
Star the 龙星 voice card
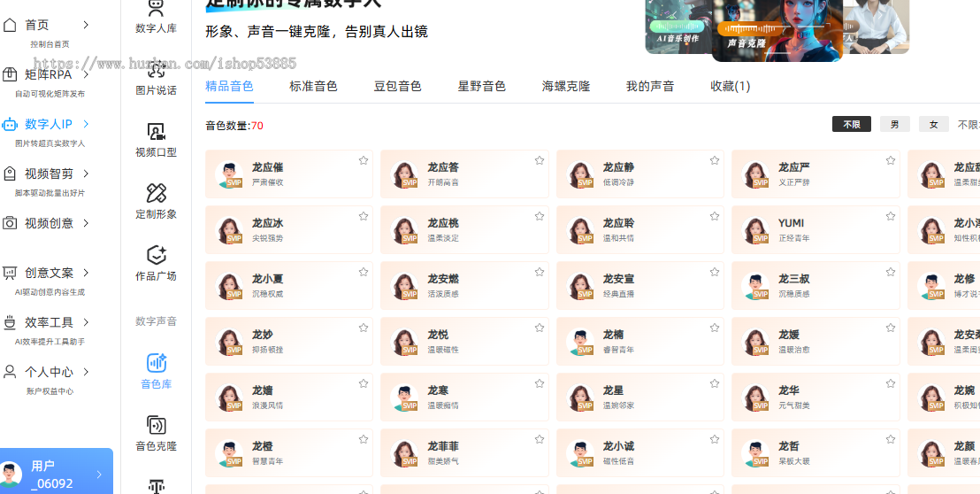(x=715, y=383)
